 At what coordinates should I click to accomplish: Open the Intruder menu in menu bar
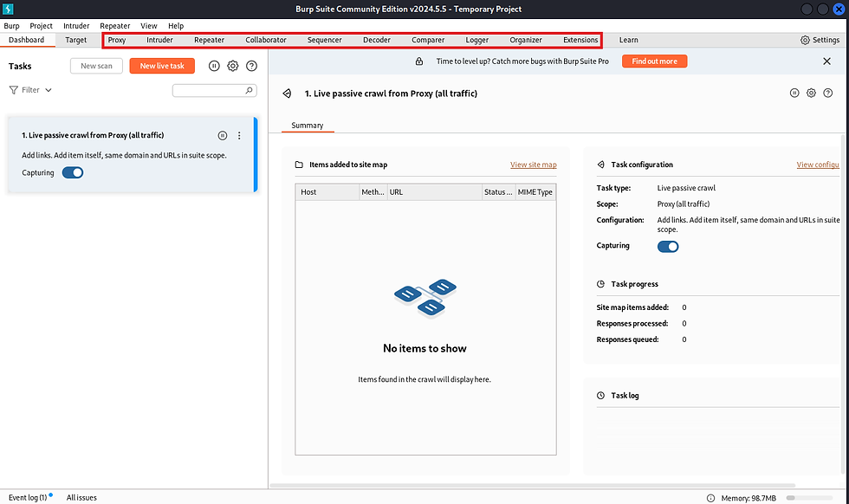76,25
